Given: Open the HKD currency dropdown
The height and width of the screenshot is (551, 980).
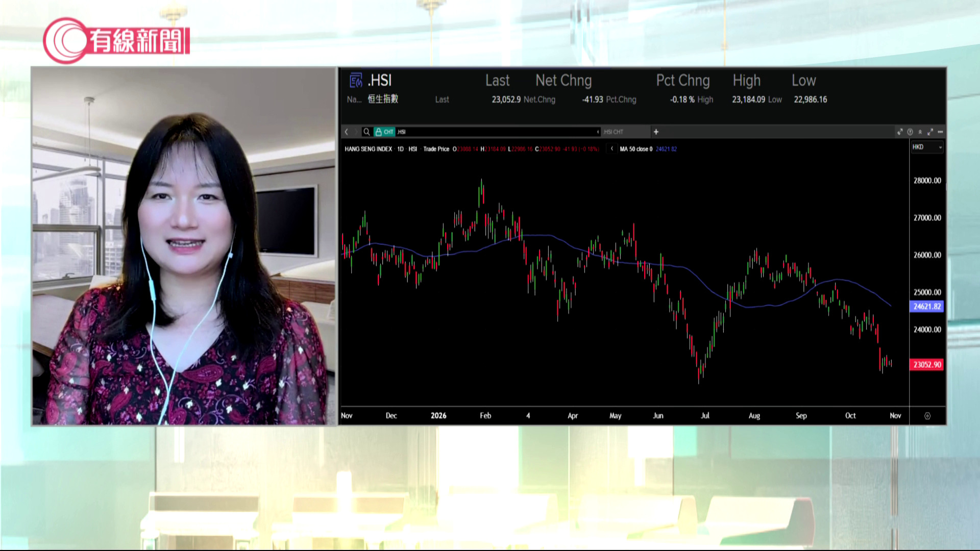Looking at the screenshot, I should [927, 147].
